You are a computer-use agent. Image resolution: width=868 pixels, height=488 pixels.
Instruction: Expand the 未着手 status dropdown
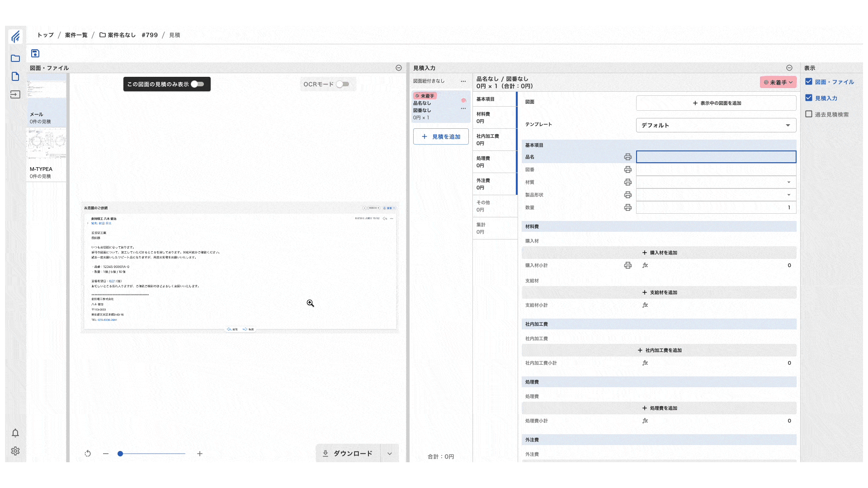[x=778, y=82]
